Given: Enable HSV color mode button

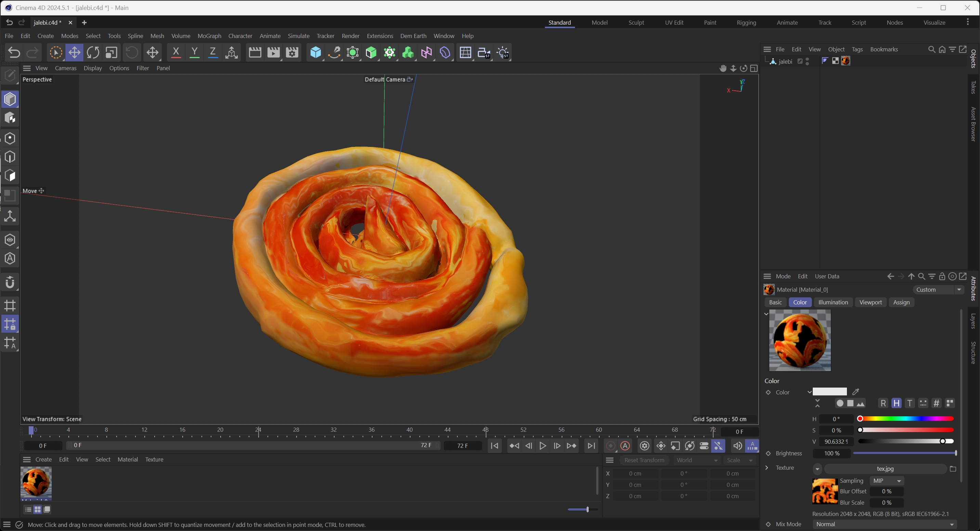Looking at the screenshot, I should (896, 403).
